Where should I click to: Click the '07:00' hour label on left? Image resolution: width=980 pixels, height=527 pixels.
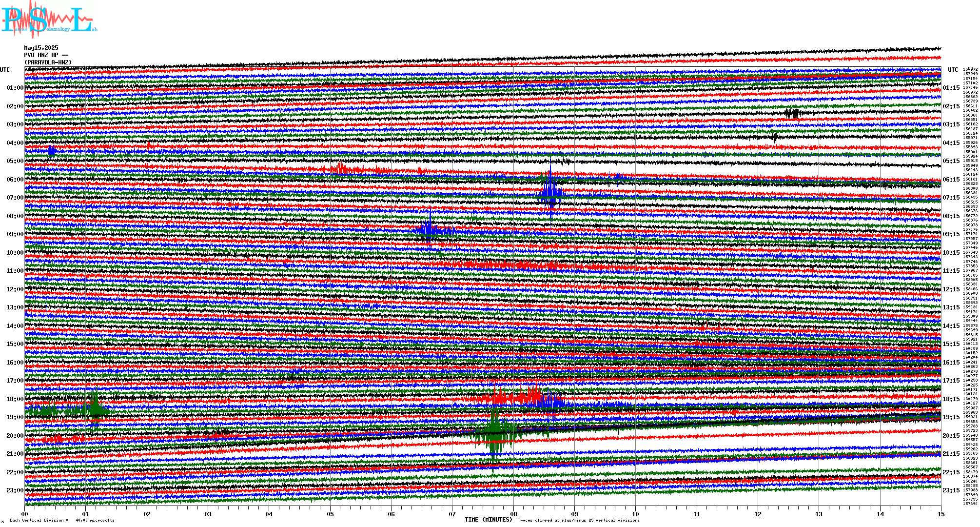point(15,198)
